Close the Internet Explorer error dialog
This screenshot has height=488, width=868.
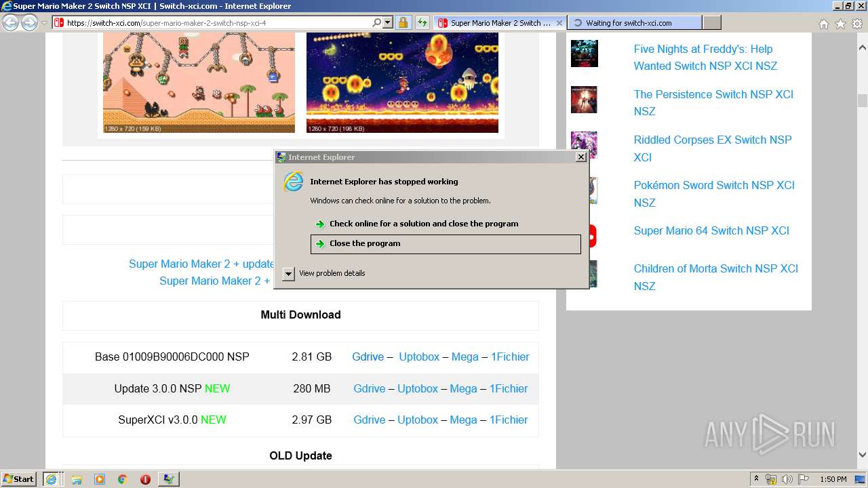click(x=580, y=157)
